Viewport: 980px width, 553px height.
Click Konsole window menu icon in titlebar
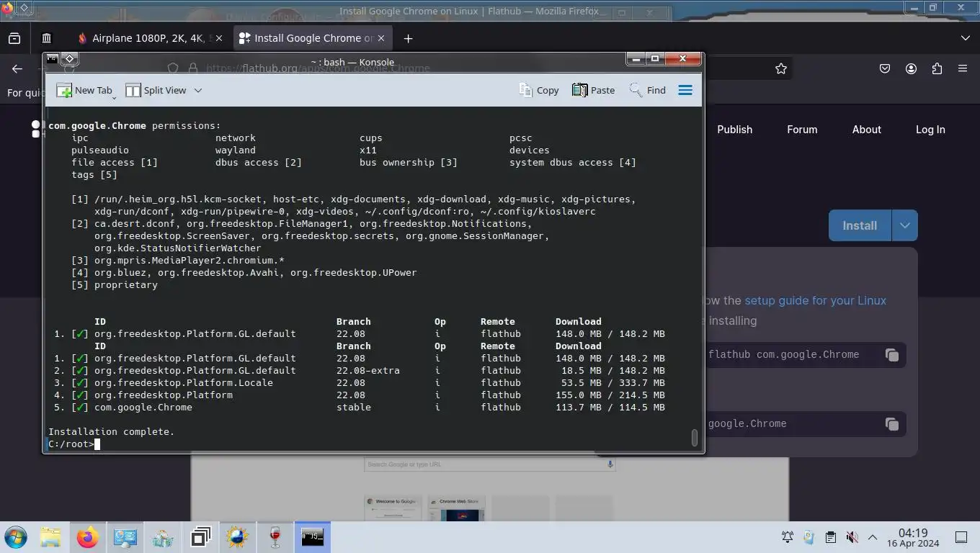click(x=52, y=58)
